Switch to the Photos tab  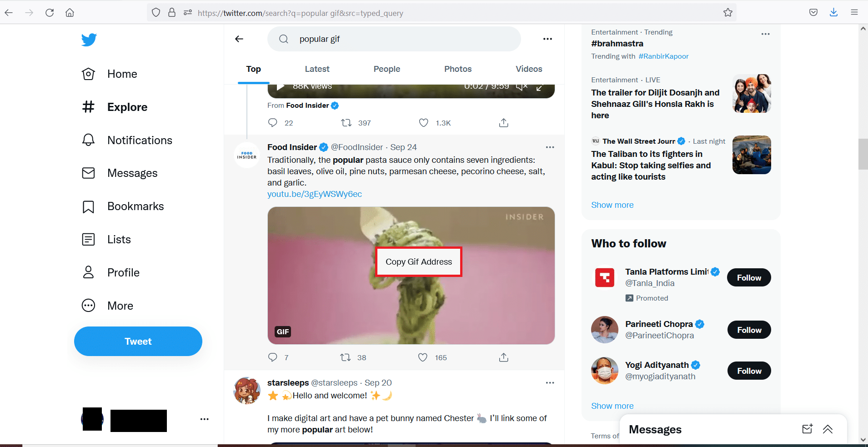point(457,69)
